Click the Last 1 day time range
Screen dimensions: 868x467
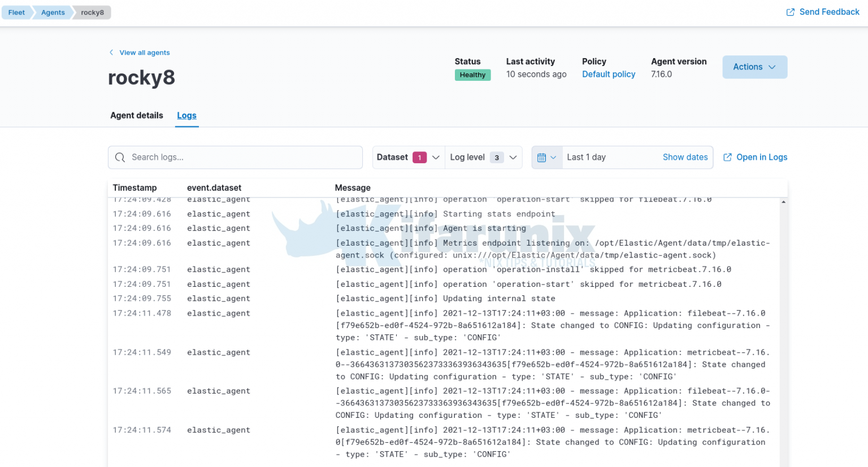[x=586, y=158]
